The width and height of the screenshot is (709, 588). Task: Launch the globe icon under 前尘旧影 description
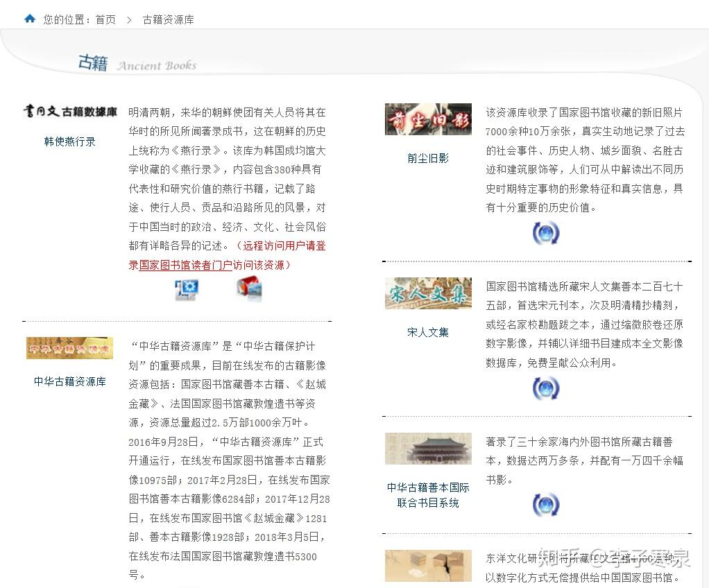[x=546, y=233]
